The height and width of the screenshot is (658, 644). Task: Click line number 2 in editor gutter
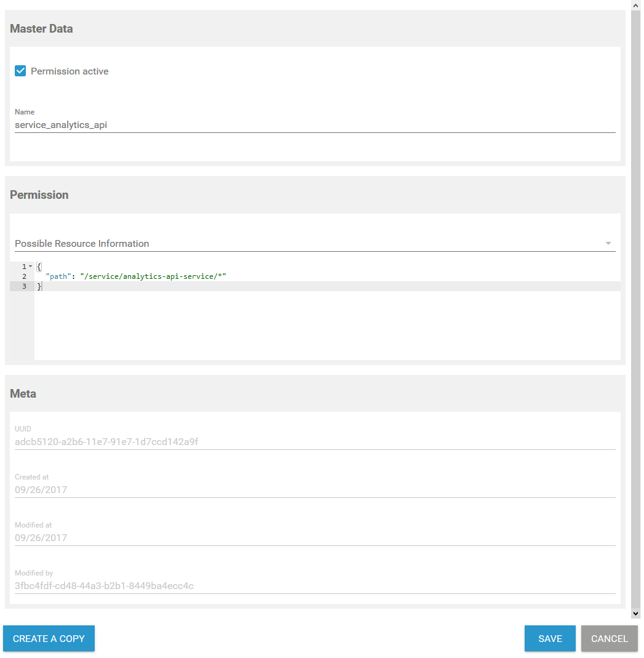pos(24,276)
